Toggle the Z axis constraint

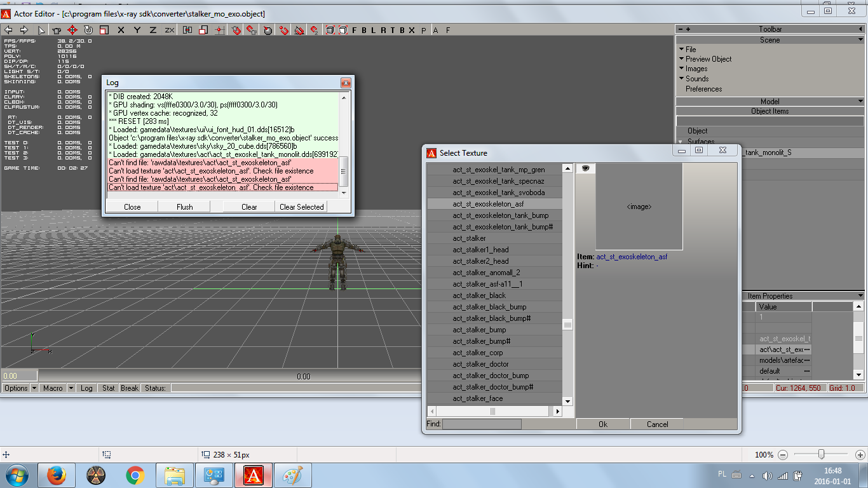coord(153,30)
